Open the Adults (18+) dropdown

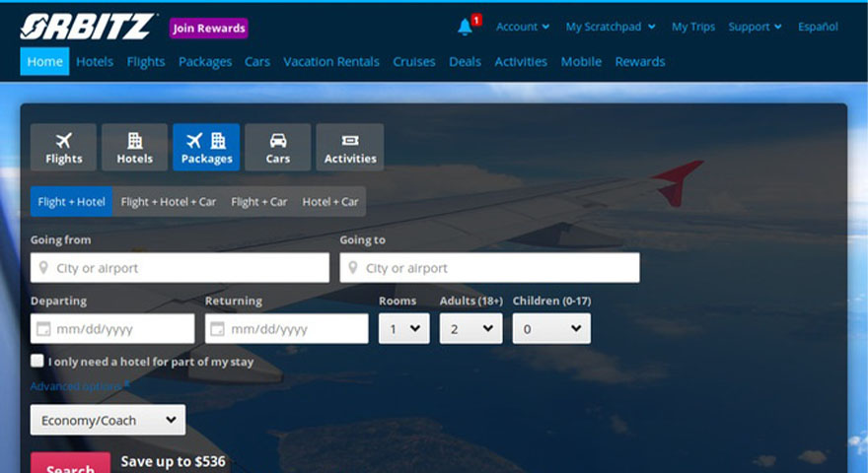pyautogui.click(x=471, y=328)
